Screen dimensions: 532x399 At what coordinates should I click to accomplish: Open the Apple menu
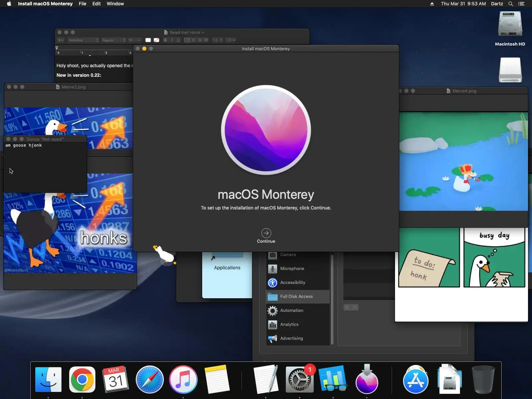[9, 4]
